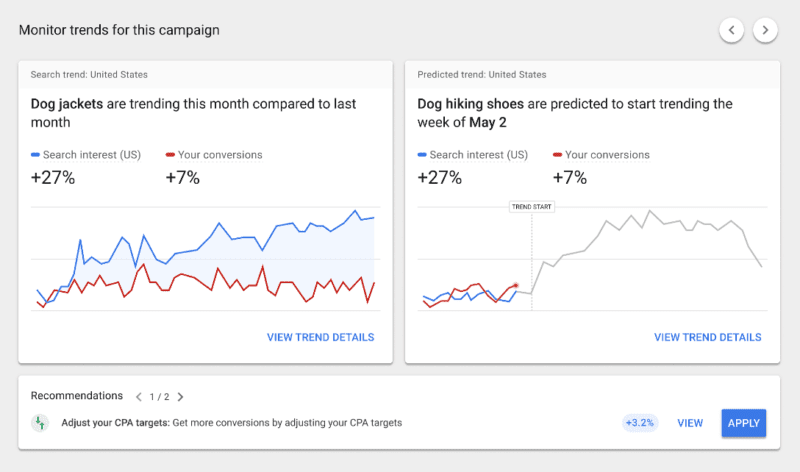The height and width of the screenshot is (472, 800).
Task: Go to previous recommendation using left chevron
Action: [x=139, y=397]
